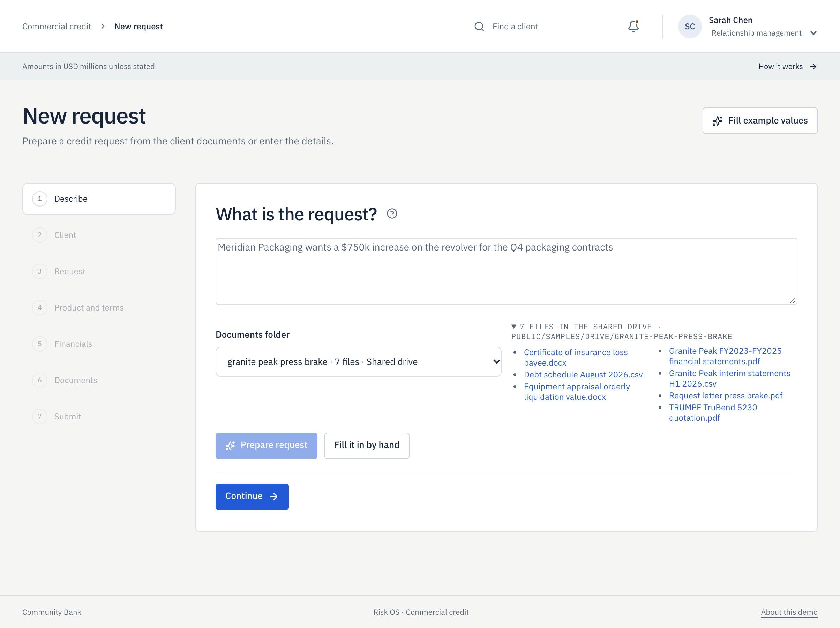Open TRUMPF TruBend 5230 quotation.pdf
Image resolution: width=840 pixels, height=628 pixels.
pyautogui.click(x=713, y=413)
